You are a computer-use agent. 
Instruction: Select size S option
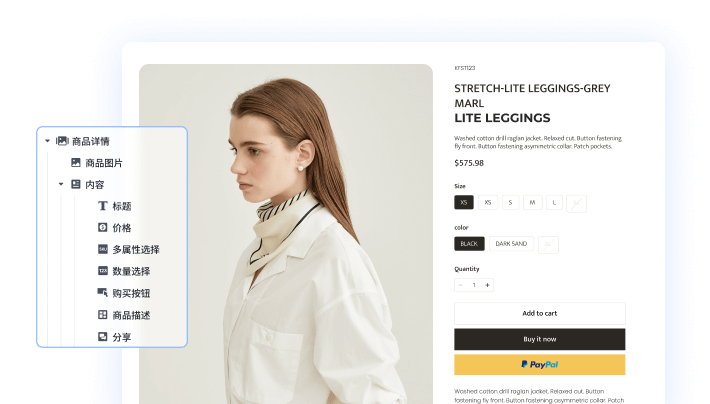(x=510, y=202)
